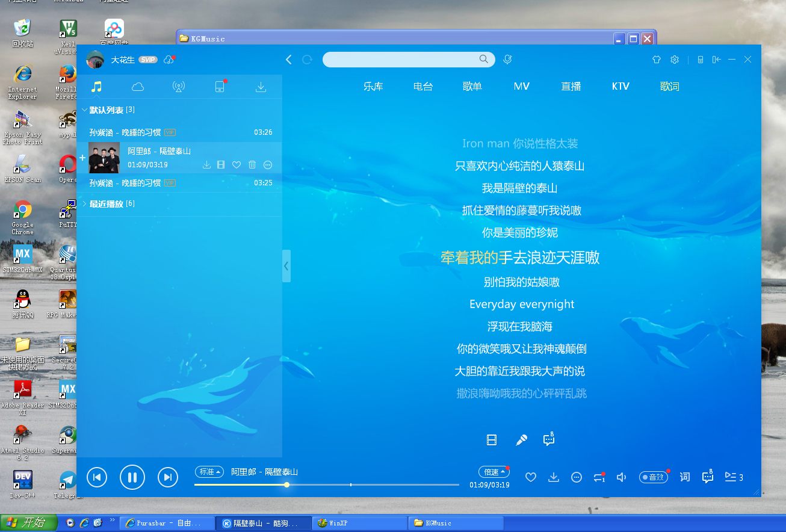The image size is (786, 532).
Task: Play the previous track
Action: [x=97, y=477]
